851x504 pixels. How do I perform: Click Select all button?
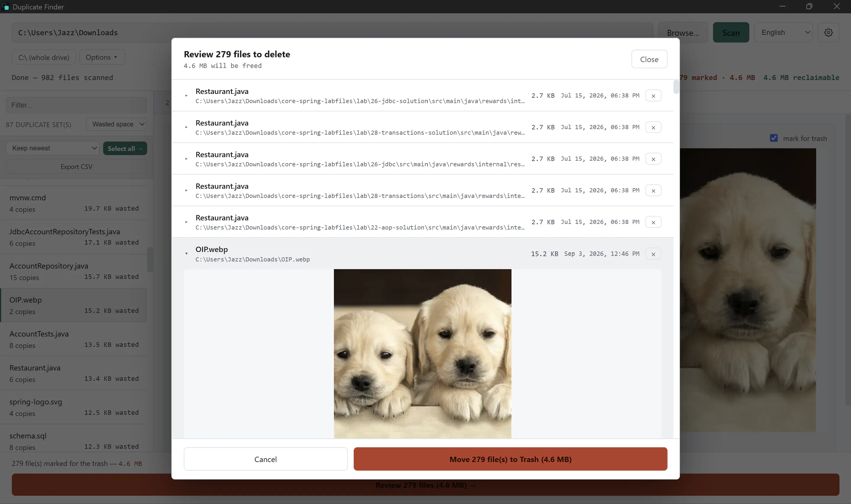pyautogui.click(x=125, y=148)
